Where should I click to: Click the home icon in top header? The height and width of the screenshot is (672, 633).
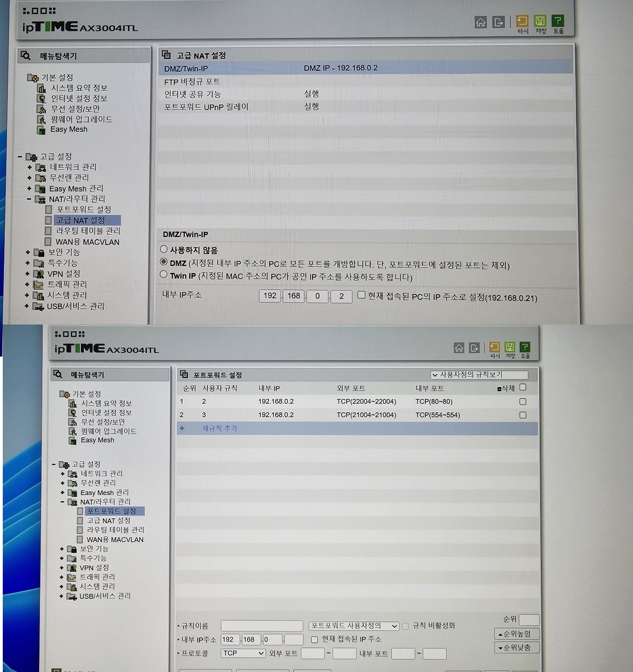coord(481,22)
